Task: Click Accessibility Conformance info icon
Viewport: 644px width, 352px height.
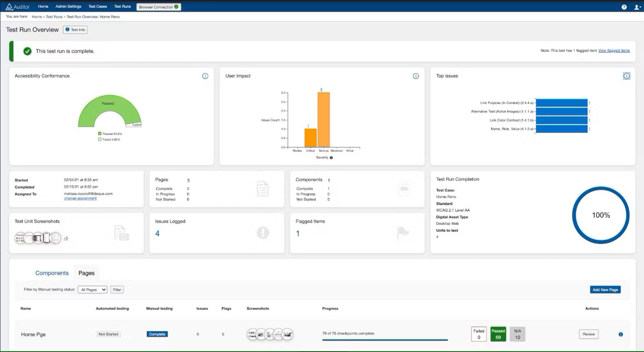Action: [x=205, y=76]
